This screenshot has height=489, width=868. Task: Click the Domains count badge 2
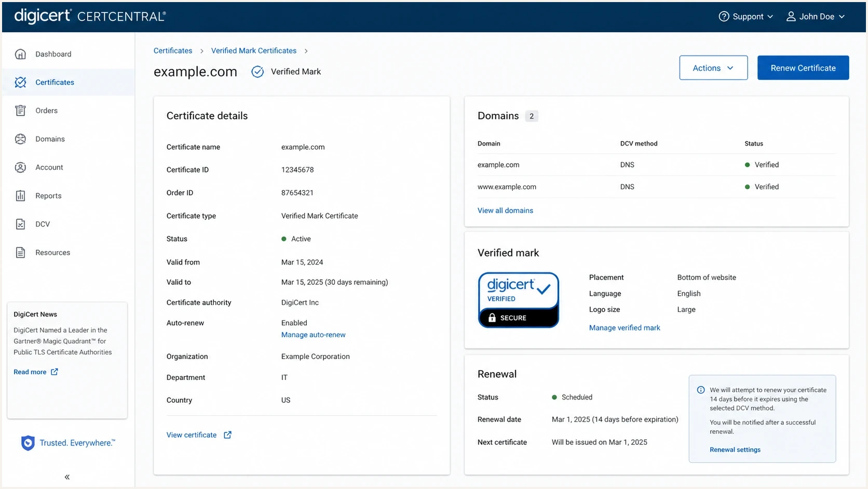[532, 116]
